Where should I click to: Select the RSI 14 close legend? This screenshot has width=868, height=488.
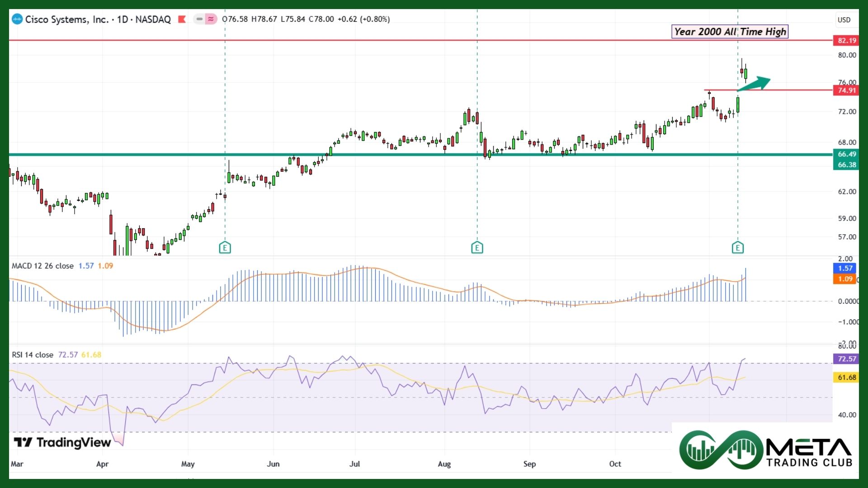pos(33,355)
